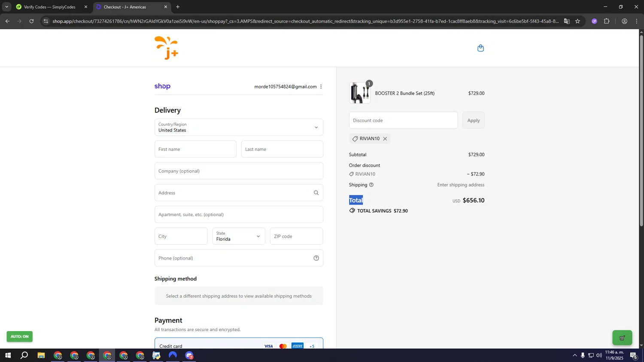
Task: Click the taskbar clock showing 11:46 a. m.
Action: [x=614, y=355]
